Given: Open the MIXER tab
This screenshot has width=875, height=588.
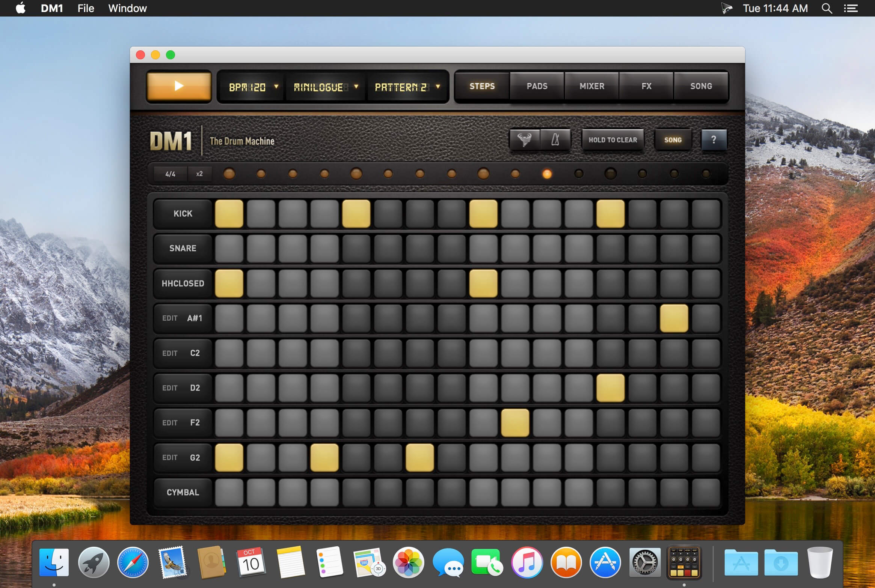Looking at the screenshot, I should point(592,86).
